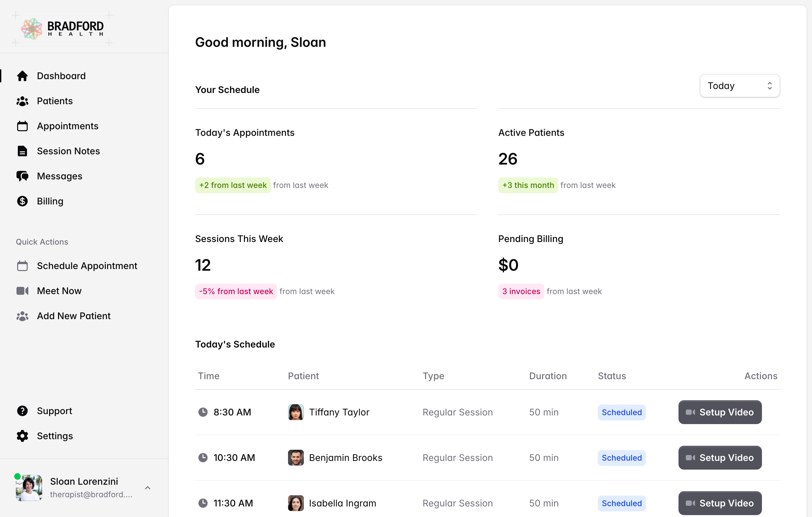Open the Session Notes document icon
This screenshot has width=812, height=517.
pos(22,151)
